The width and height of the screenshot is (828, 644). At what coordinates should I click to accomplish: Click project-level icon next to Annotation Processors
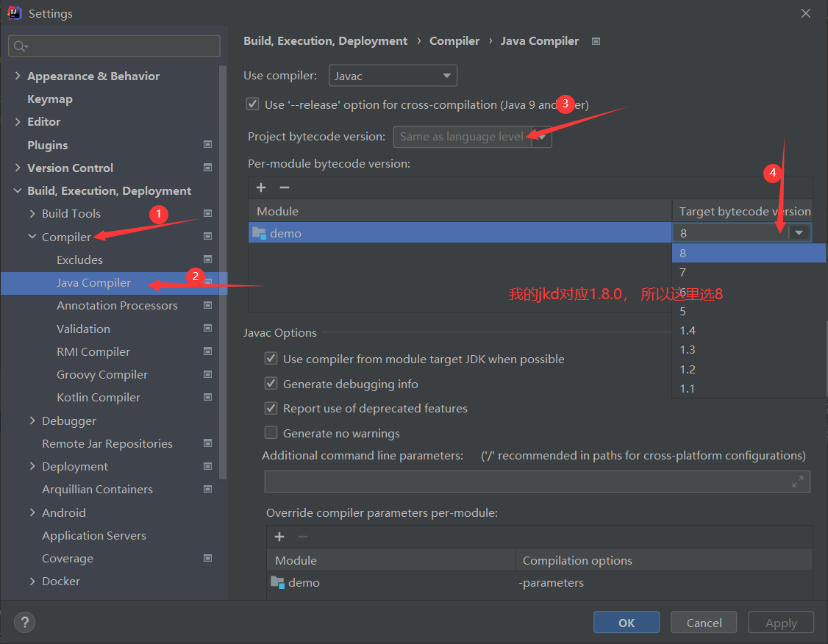[207, 305]
